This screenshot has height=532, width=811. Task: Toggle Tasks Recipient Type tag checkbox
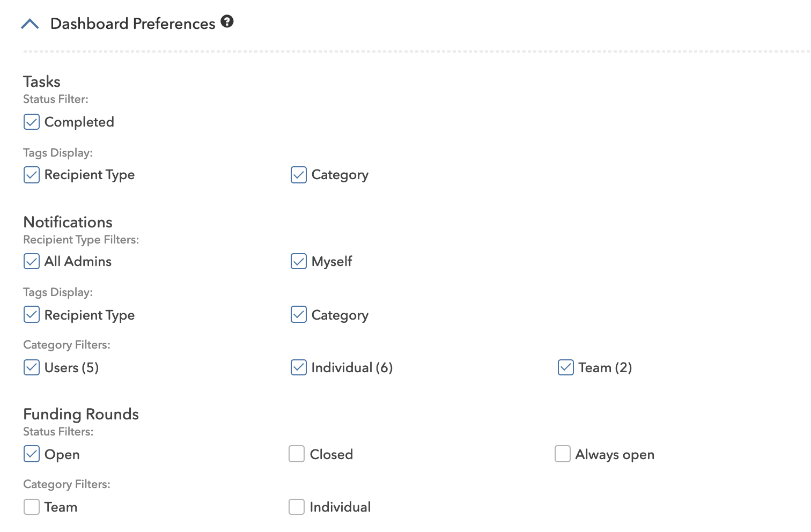[32, 174]
